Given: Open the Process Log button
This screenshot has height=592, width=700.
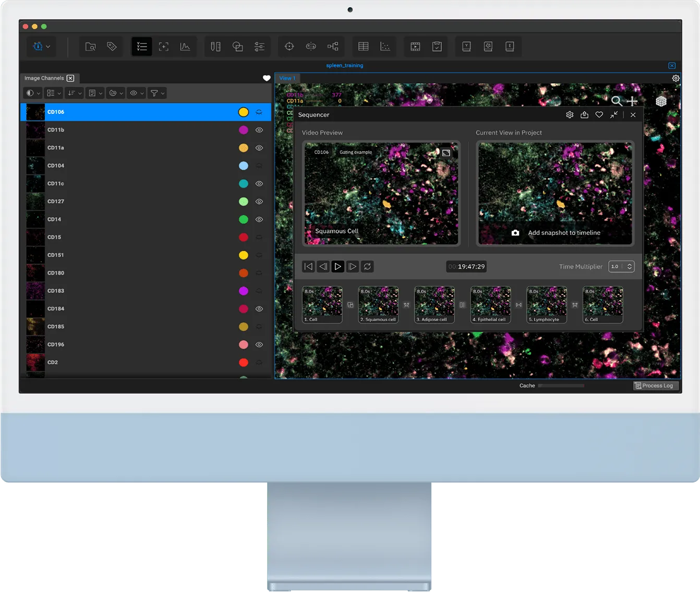Looking at the screenshot, I should point(656,385).
